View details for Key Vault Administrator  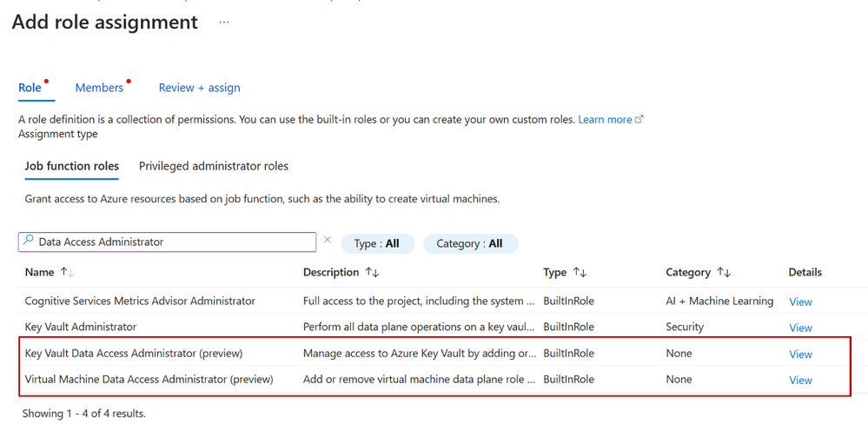coord(800,328)
